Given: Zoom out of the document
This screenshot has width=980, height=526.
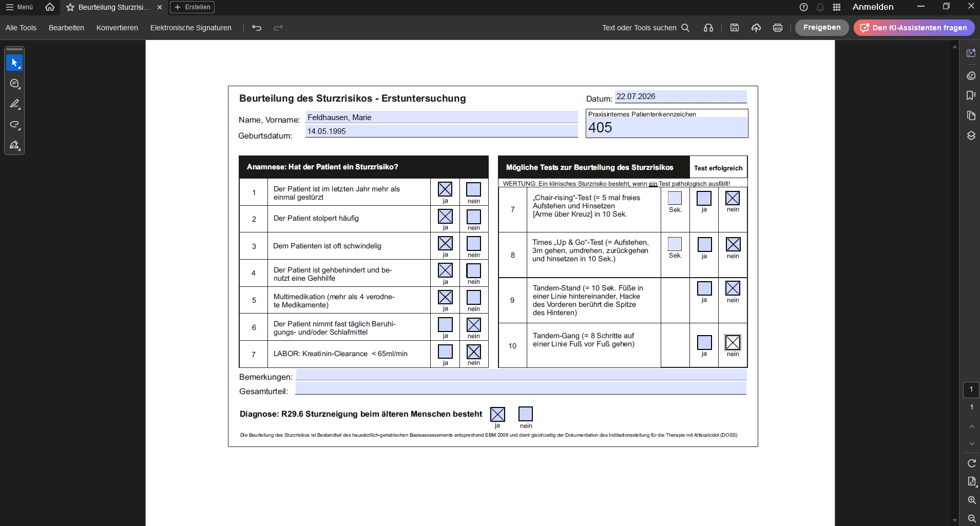Looking at the screenshot, I should [971, 518].
